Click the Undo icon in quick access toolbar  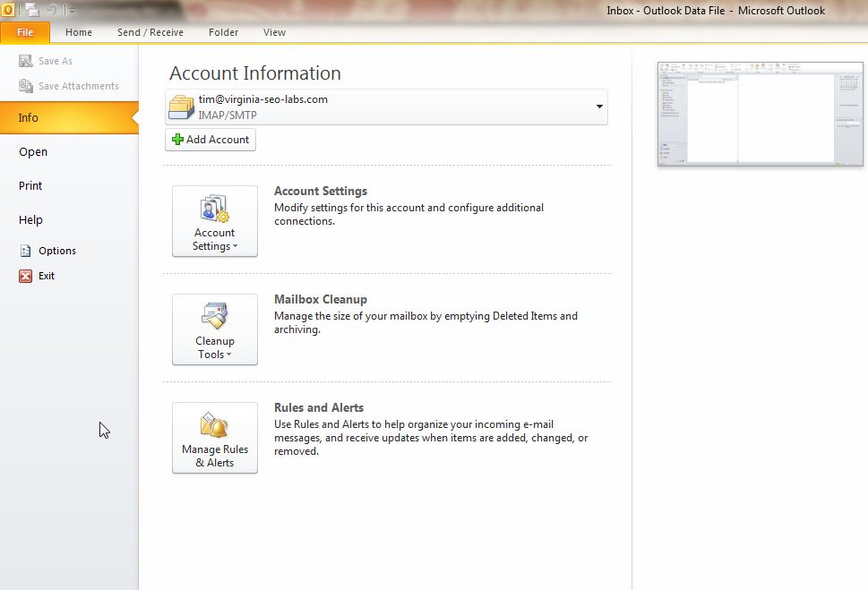pos(54,11)
